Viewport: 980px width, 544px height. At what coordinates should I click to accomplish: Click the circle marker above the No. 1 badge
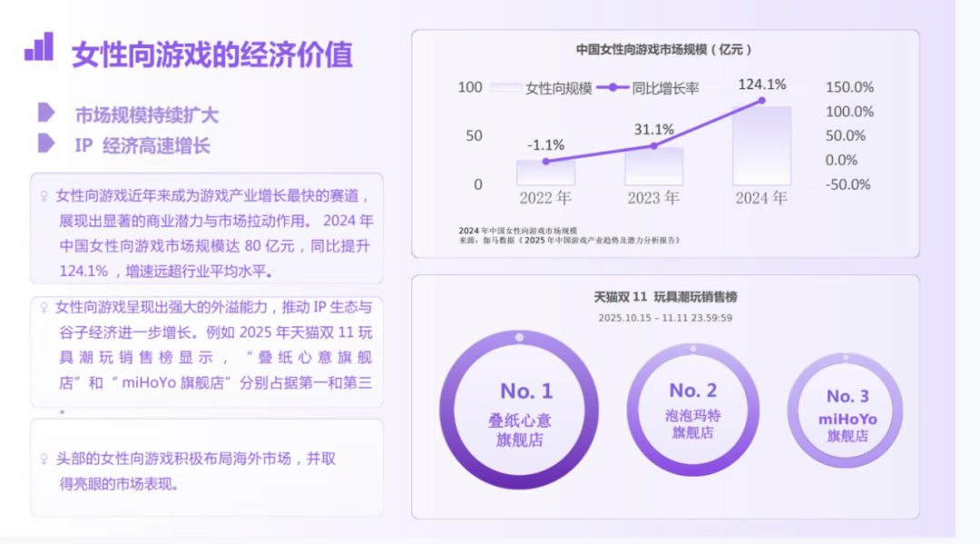click(x=519, y=335)
